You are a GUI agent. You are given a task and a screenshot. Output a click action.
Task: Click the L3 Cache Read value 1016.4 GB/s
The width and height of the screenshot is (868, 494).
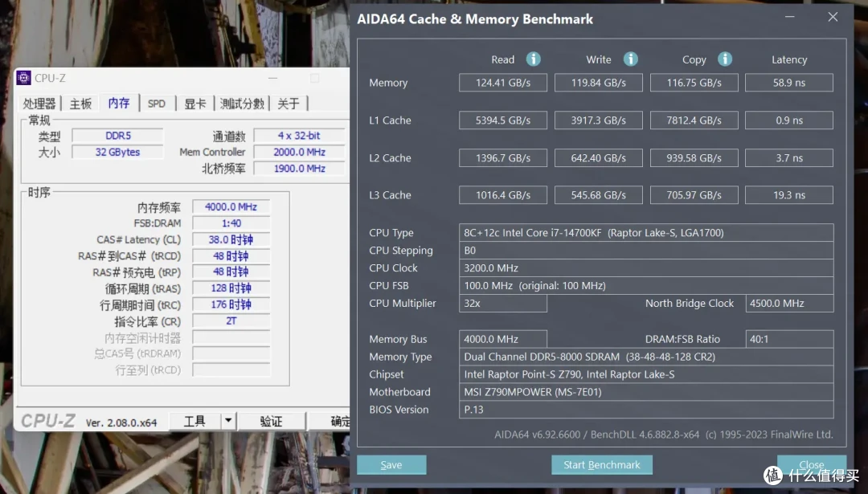pos(502,194)
